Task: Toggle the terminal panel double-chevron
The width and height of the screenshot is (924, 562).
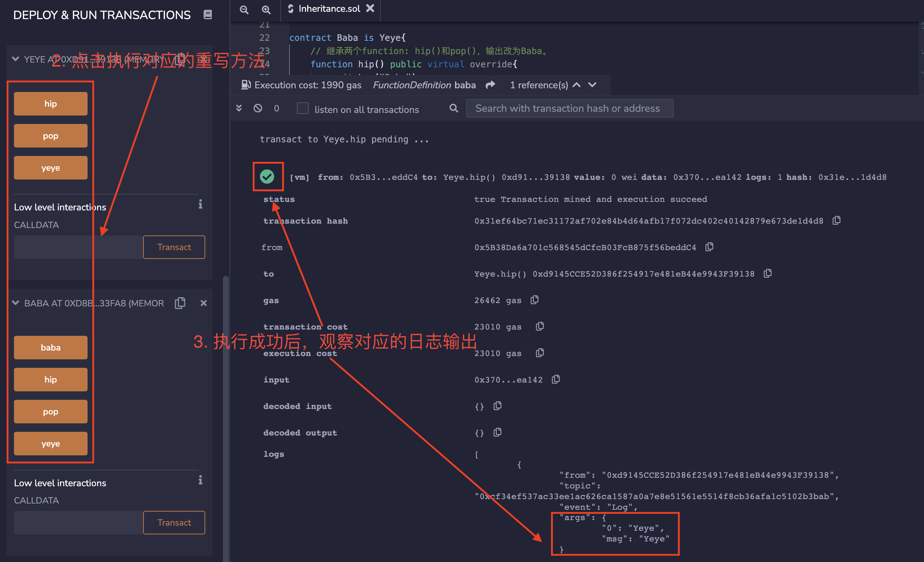Action: [239, 109]
